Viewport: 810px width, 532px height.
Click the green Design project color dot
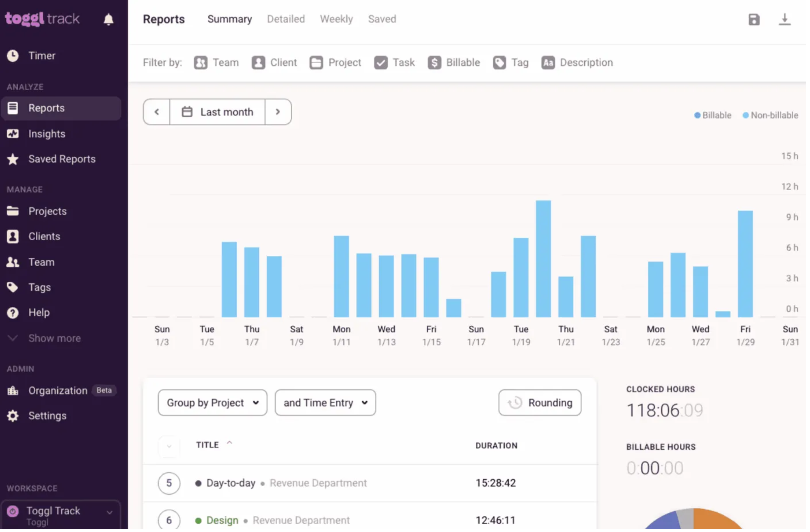[x=198, y=521]
